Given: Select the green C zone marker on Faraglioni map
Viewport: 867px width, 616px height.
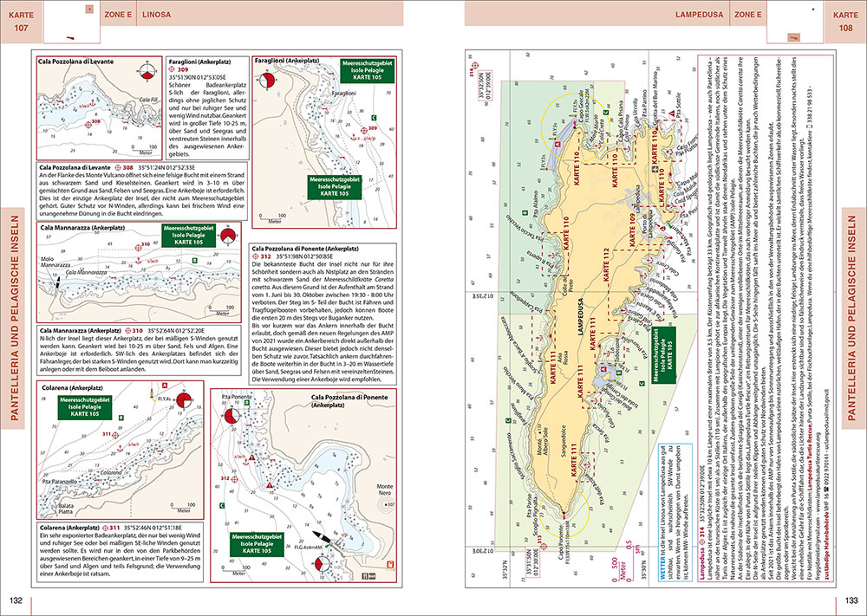Looking at the screenshot, I should (x=374, y=116).
